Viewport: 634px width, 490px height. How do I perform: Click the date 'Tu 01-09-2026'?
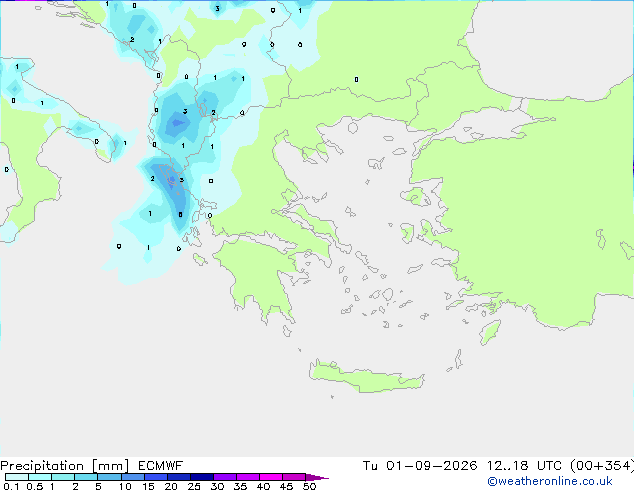(x=420, y=466)
